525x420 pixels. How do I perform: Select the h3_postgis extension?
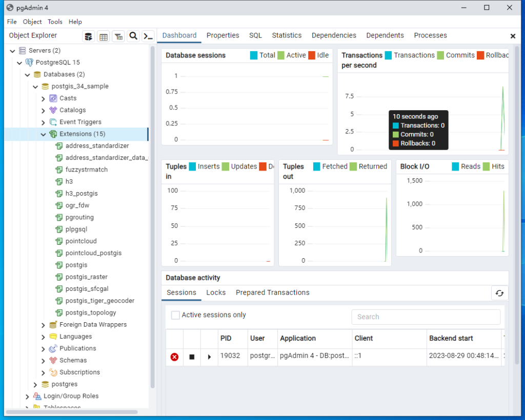[82, 194]
